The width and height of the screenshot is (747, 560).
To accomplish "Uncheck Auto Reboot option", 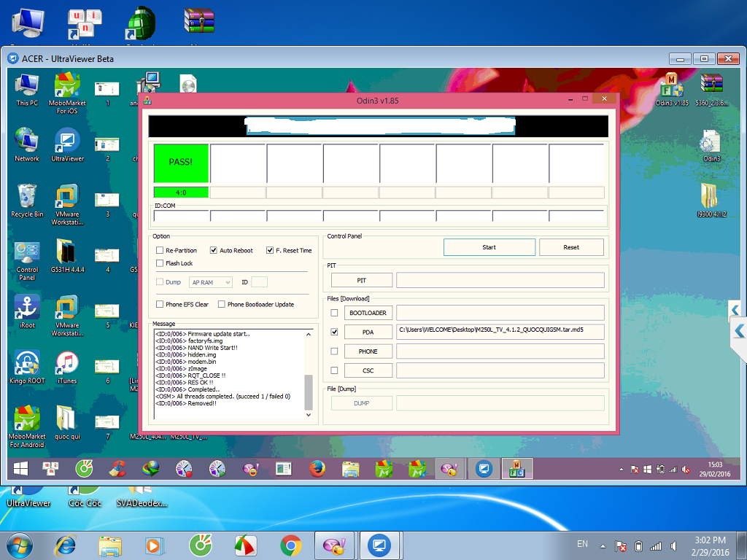I will [214, 250].
